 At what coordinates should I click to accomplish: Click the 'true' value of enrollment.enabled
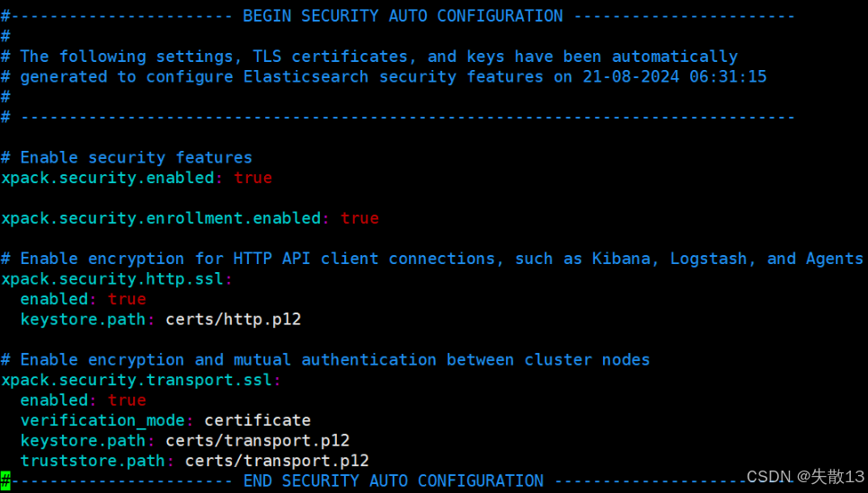tap(359, 218)
